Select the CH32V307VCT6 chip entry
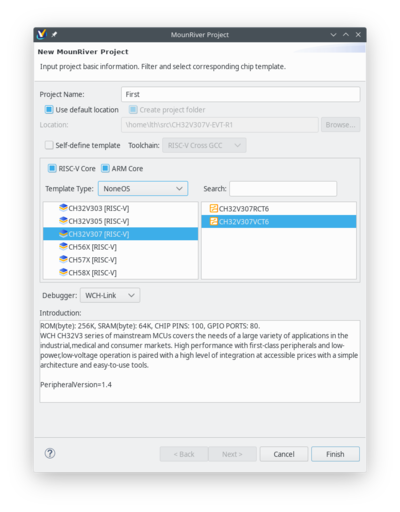This screenshot has width=400, height=512. coord(279,222)
